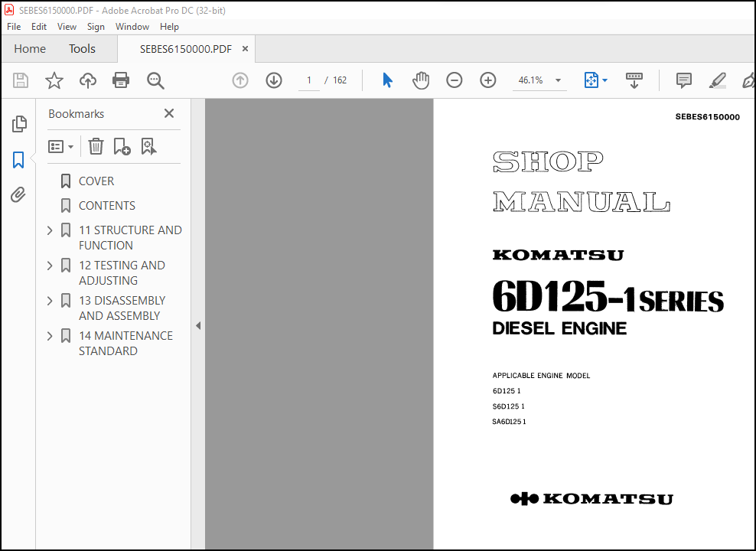Screen dimensions: 756x551
Task: Choose the Selection arrow tool
Action: pos(387,80)
